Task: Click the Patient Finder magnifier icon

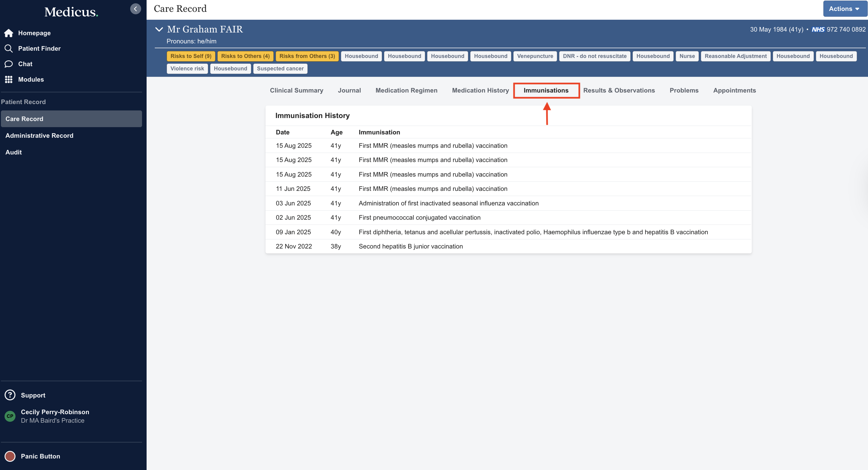Action: pyautogui.click(x=9, y=49)
